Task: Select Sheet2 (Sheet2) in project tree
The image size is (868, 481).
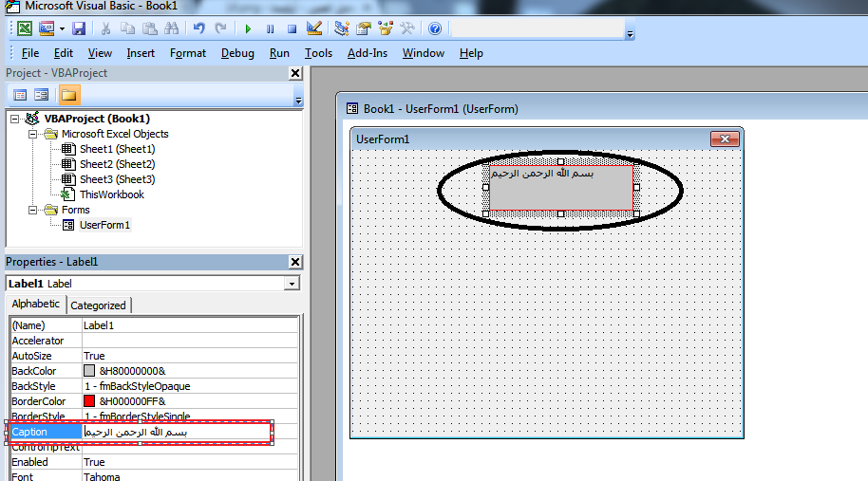Action: point(117,164)
